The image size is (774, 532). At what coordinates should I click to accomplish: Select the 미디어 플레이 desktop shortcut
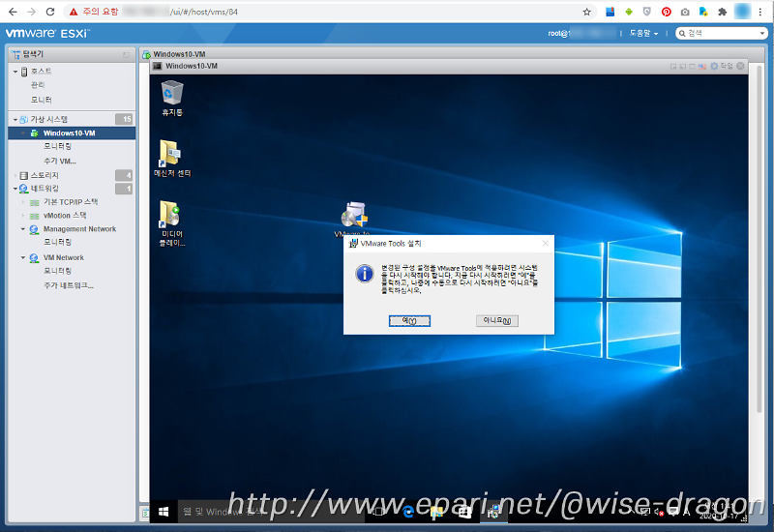click(x=172, y=223)
